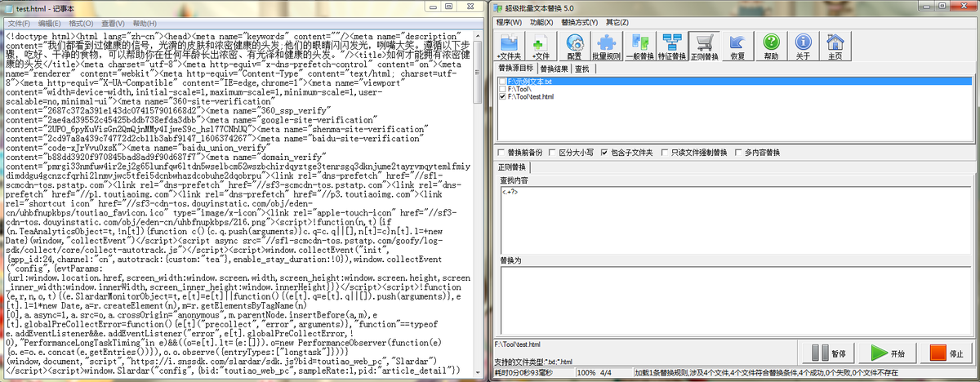Open the 批量规则 batch rules tool
Screen dimensions: 980x382
point(606,47)
